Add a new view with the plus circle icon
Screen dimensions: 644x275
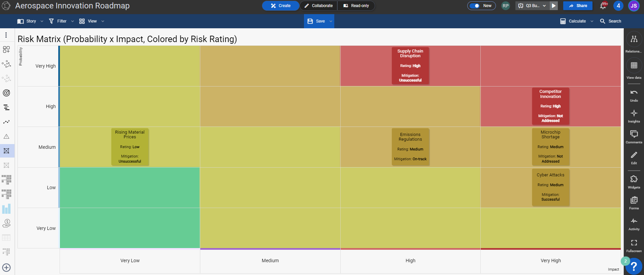pos(6,268)
